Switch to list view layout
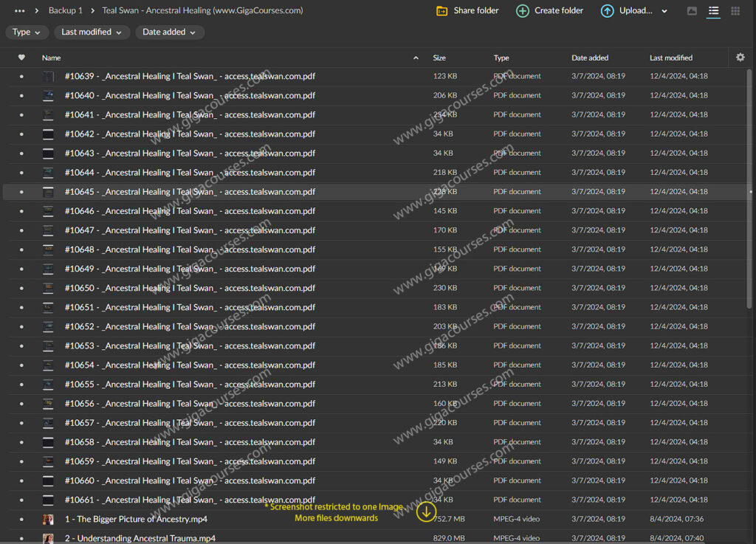Screen dimensions: 756x544 point(713,11)
